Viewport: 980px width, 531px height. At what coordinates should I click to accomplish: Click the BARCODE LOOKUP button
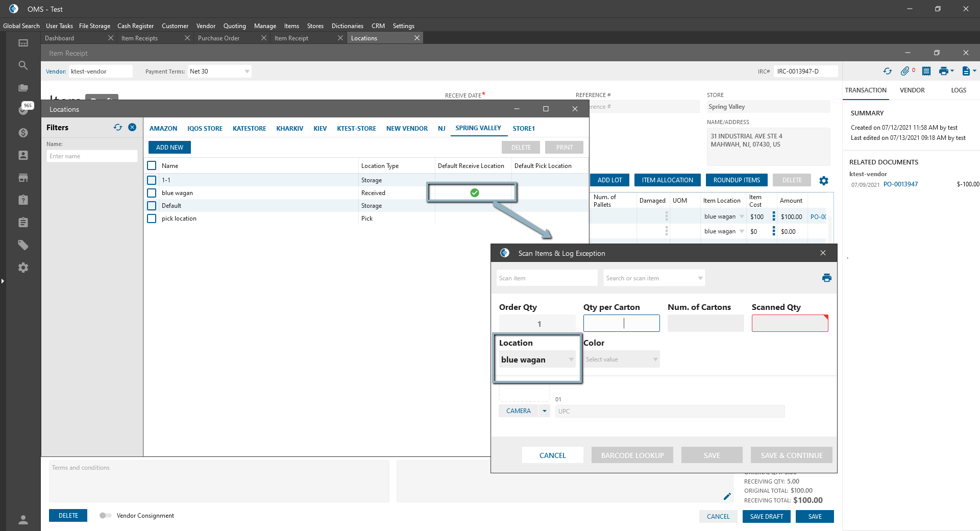[632, 455]
